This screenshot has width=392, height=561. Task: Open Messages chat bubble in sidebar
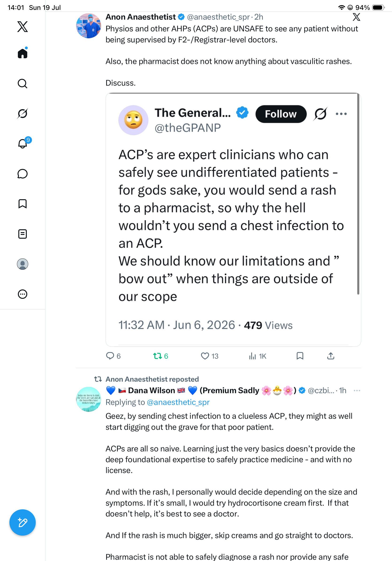point(23,174)
